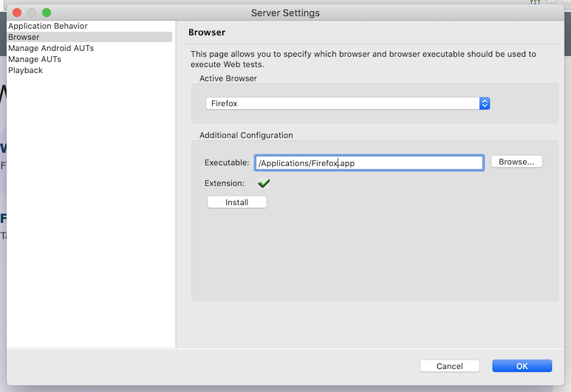The height and width of the screenshot is (392, 571).
Task: Select Application Behavior in the sidebar
Action: 48,26
